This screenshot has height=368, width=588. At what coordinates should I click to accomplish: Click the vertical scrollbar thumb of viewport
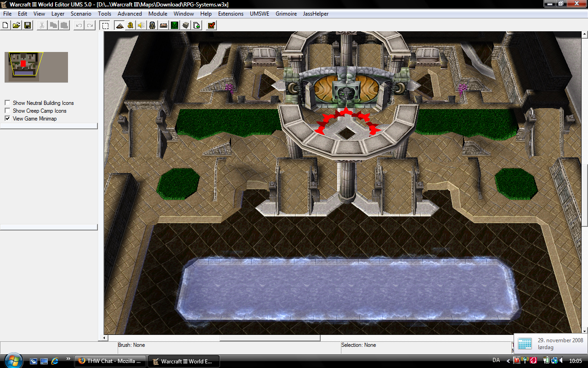[x=585, y=195]
